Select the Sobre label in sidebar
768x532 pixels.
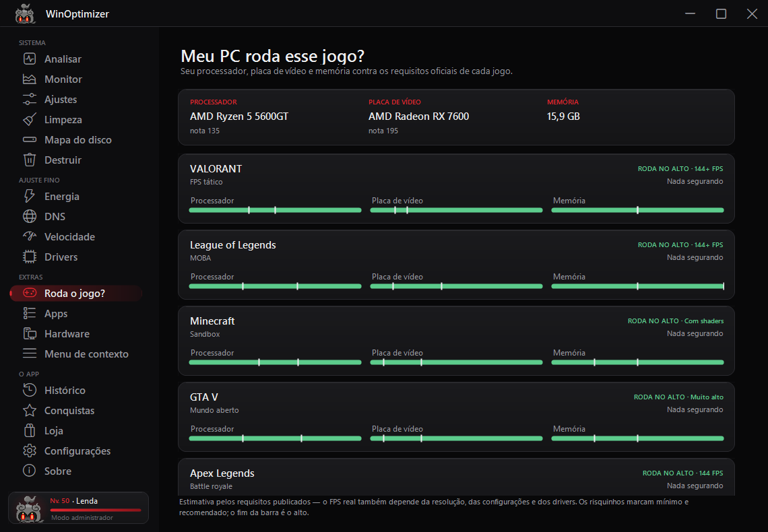(58, 471)
